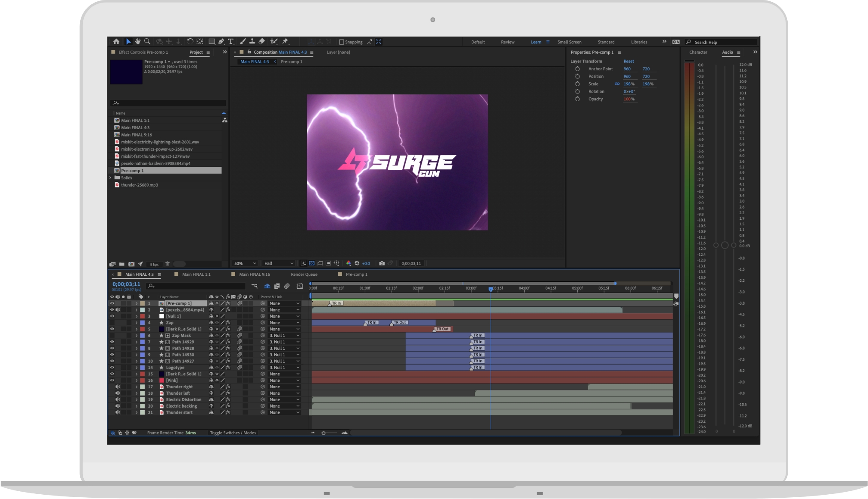Click Toggle Switches / Modes

(233, 433)
